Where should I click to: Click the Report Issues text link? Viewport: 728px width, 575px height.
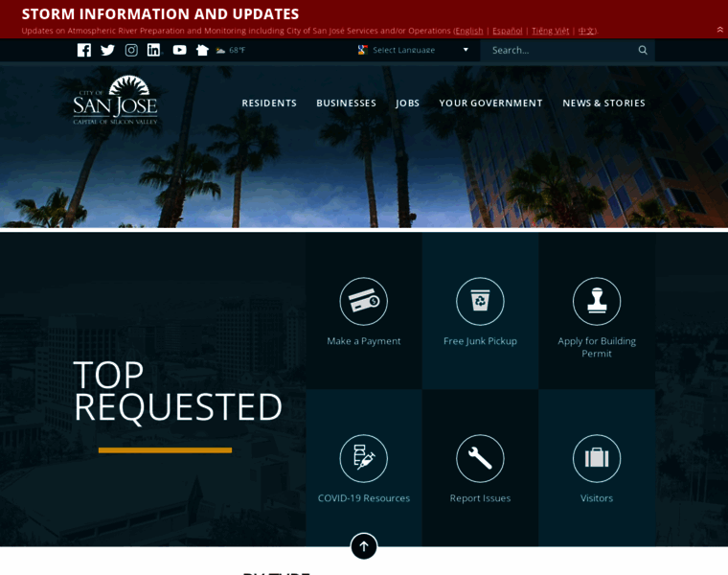tap(480, 498)
